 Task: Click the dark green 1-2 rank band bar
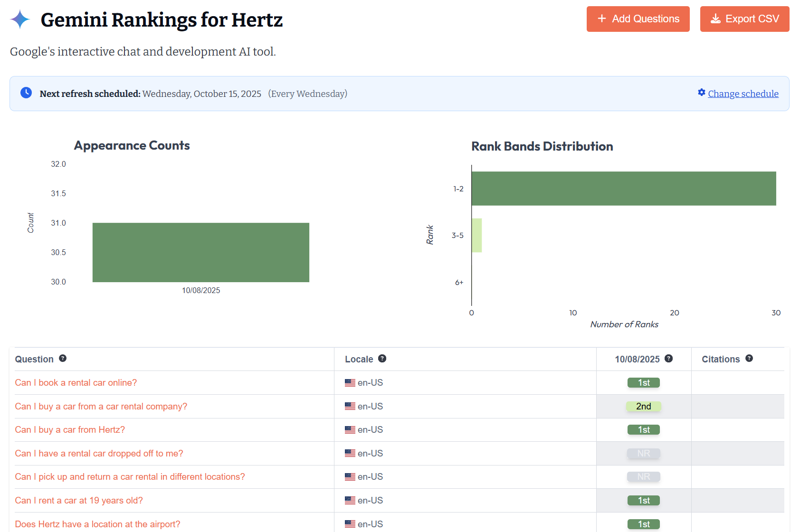tap(623, 189)
